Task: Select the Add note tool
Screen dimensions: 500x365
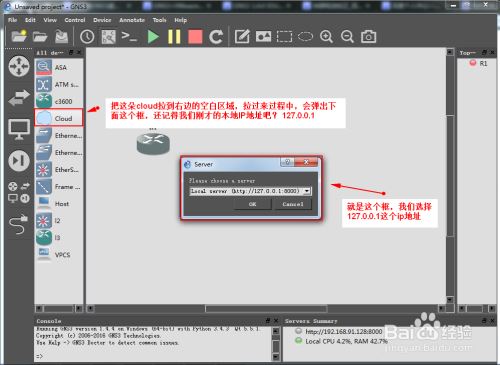Action: 242,36
